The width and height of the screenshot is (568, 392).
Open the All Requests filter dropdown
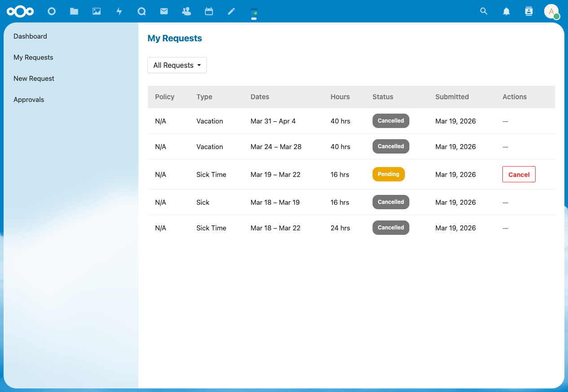pyautogui.click(x=177, y=65)
